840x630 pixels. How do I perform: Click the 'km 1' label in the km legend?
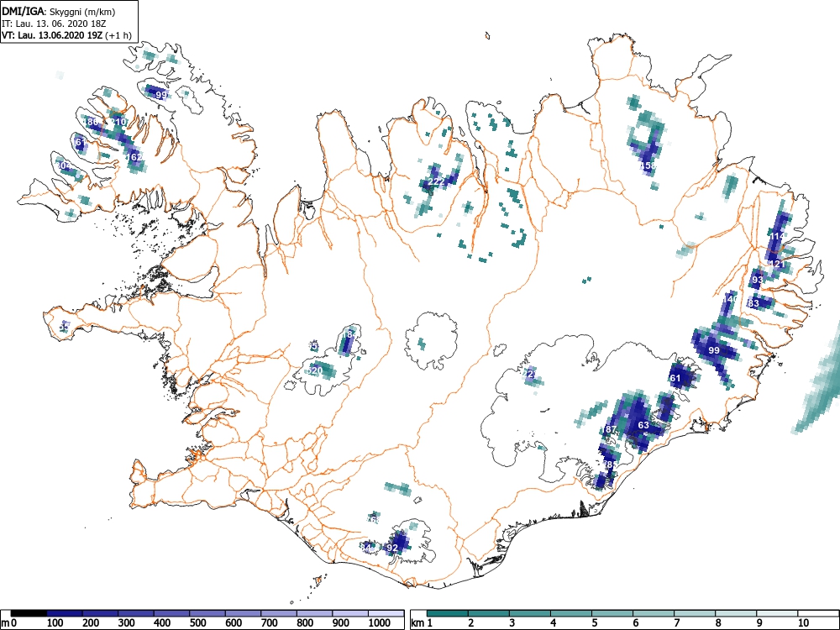[422, 623]
